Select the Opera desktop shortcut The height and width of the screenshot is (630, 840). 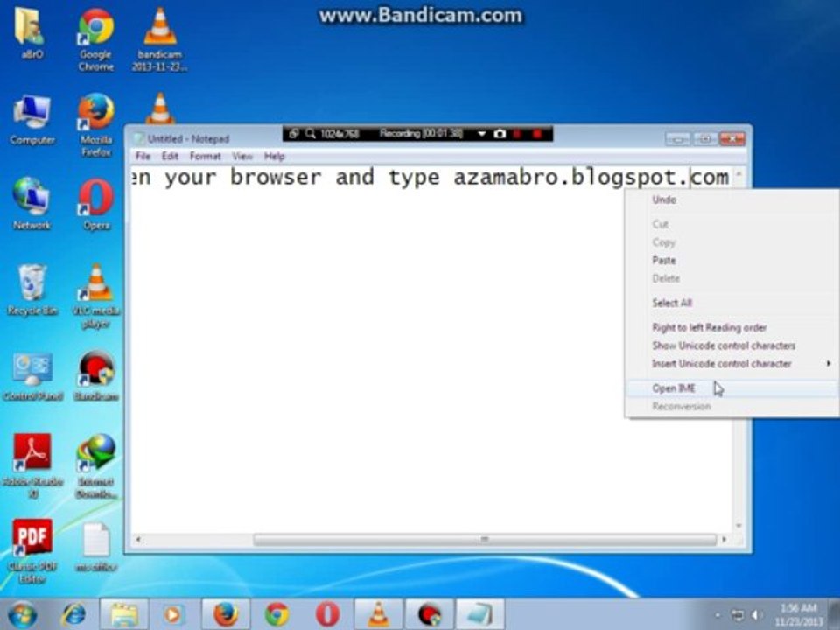[x=96, y=204]
